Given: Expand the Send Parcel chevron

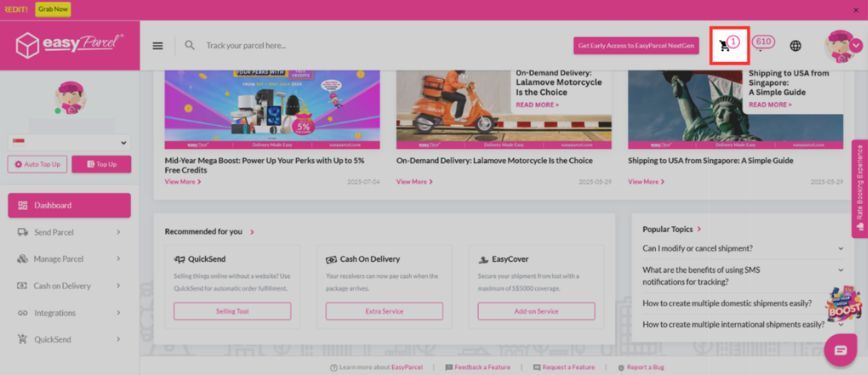Looking at the screenshot, I should (x=118, y=232).
